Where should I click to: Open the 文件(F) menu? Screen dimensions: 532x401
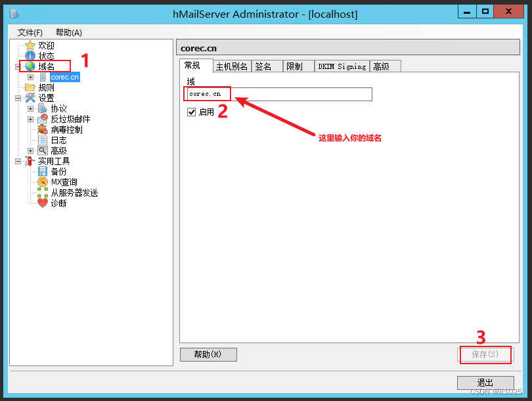point(30,33)
